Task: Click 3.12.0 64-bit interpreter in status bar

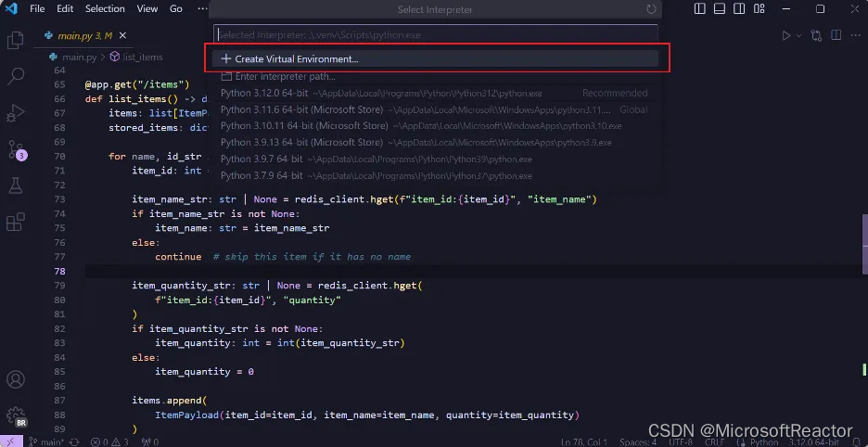Action: click(812, 442)
